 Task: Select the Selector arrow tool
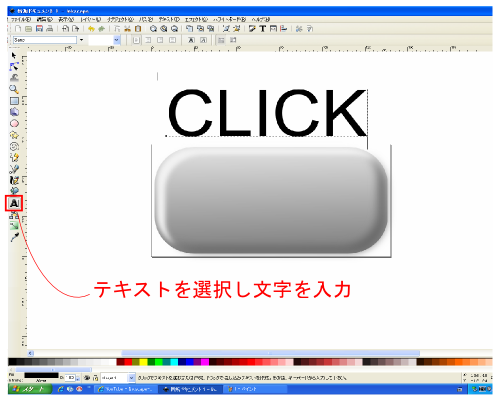pos(14,55)
